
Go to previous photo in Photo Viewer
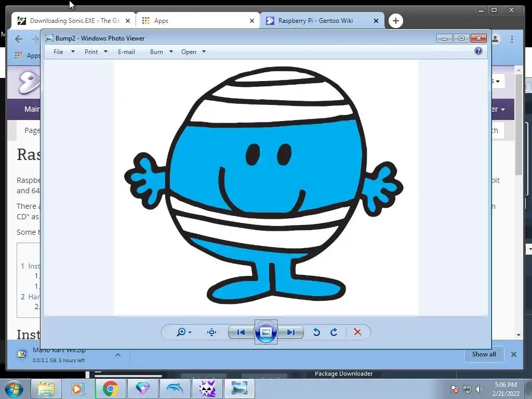tap(241, 332)
